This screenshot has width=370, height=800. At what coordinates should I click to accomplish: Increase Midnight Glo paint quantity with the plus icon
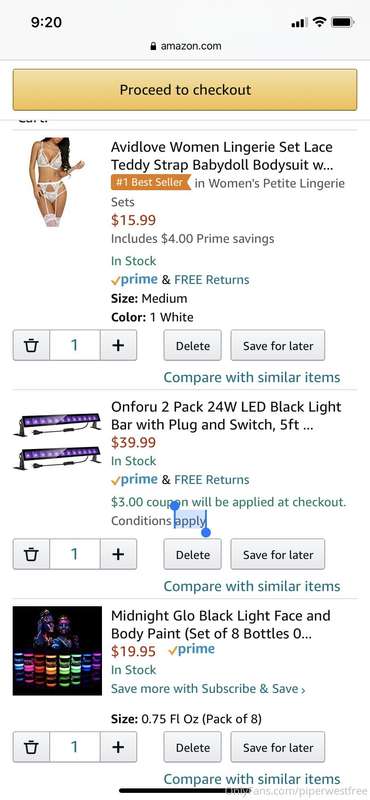(x=118, y=747)
